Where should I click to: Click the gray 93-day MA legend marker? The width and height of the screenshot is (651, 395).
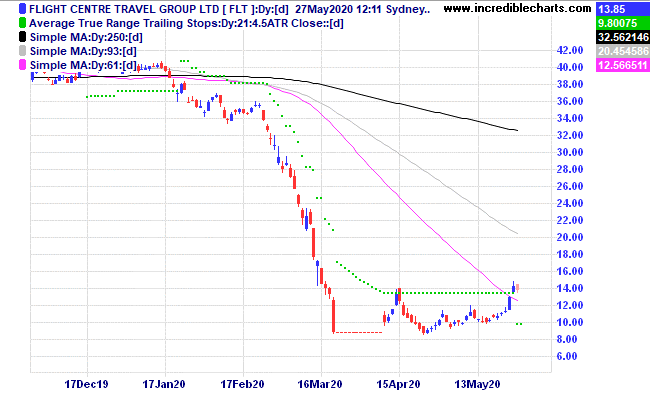(x=22, y=51)
